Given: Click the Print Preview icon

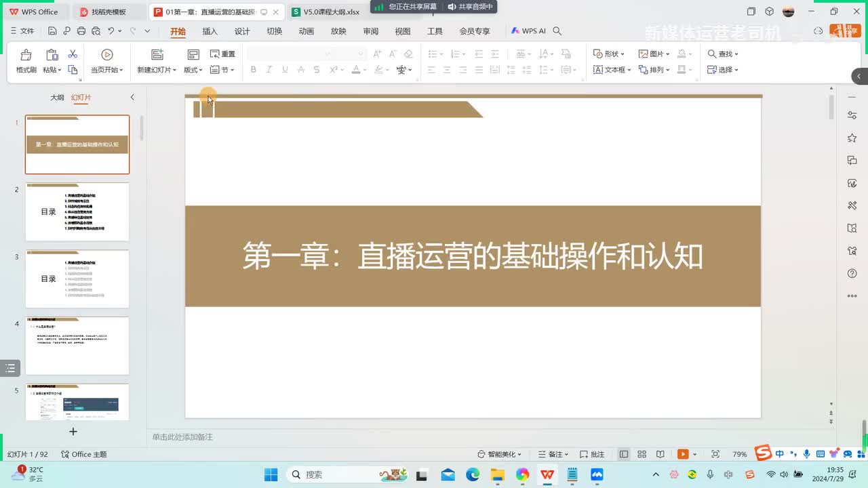Looking at the screenshot, I should [x=96, y=31].
